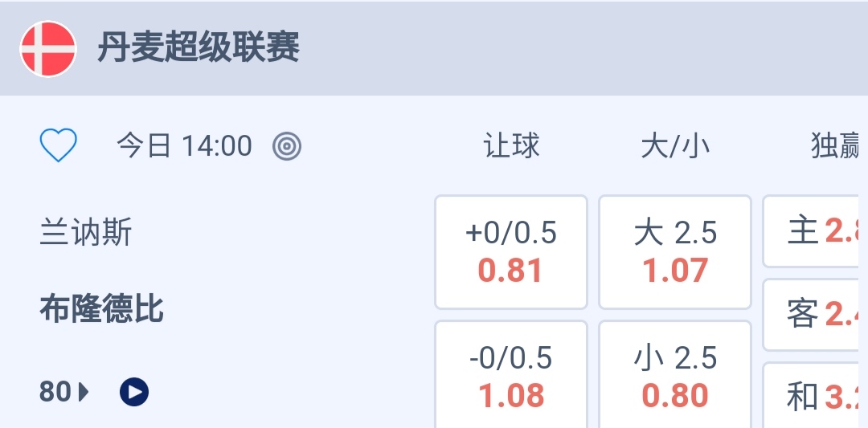
Task: Click the 让球 column header
Action: (511, 146)
